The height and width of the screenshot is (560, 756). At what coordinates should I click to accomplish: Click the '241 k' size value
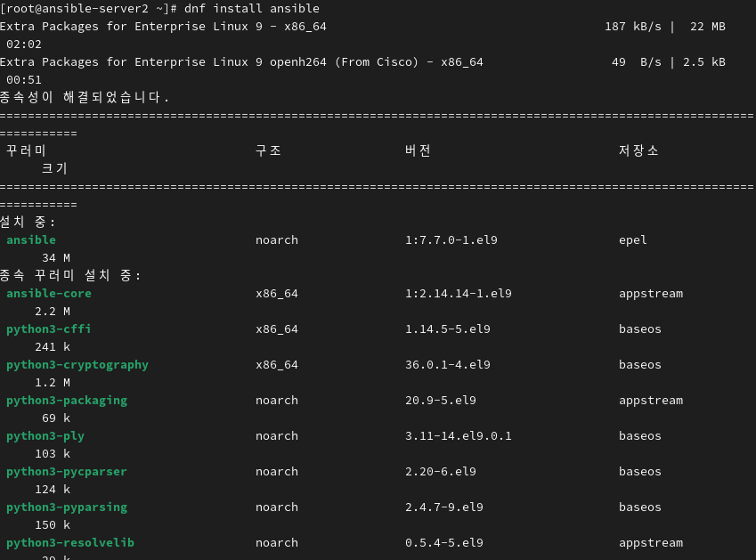point(53,347)
